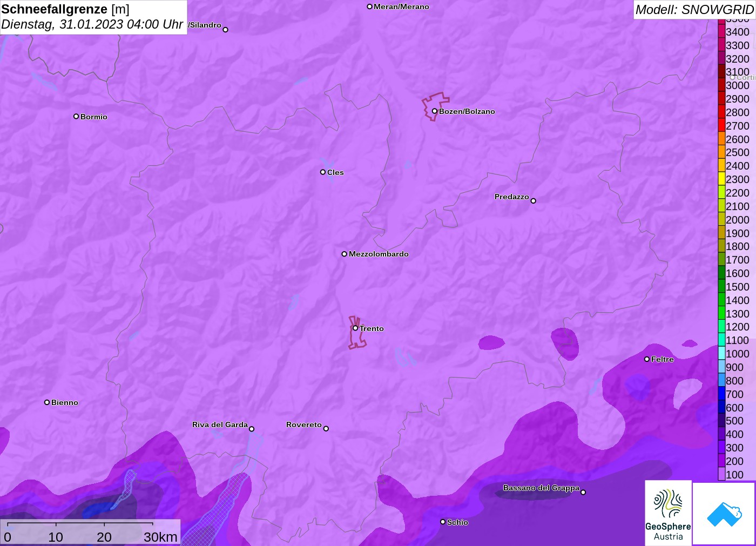Click the distance scale bar
The image size is (756, 546).
[x=80, y=524]
